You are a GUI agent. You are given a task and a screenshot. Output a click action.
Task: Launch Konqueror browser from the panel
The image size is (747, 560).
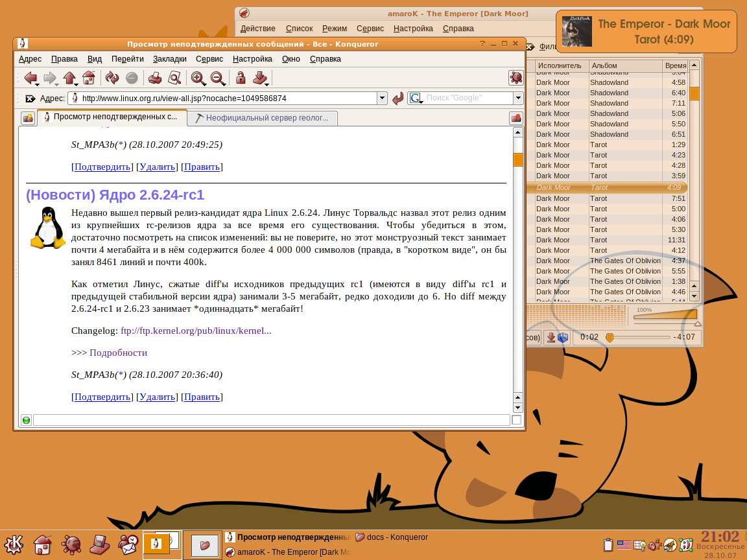click(x=71, y=544)
